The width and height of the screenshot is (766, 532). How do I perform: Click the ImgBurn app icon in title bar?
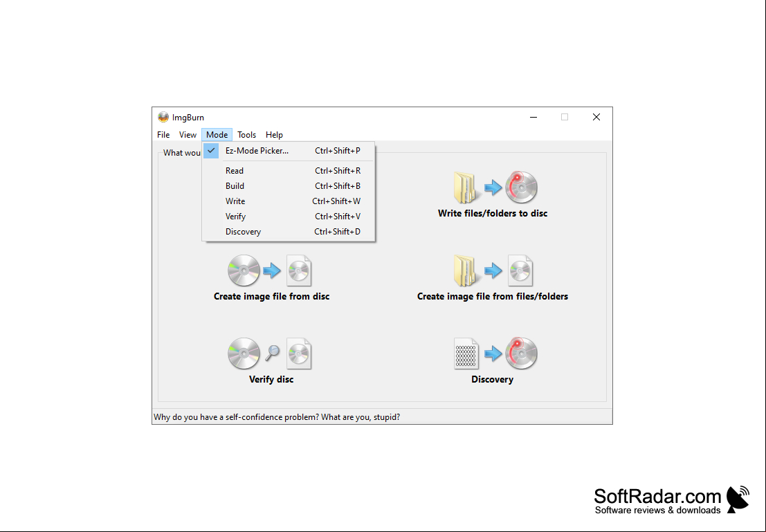(163, 117)
